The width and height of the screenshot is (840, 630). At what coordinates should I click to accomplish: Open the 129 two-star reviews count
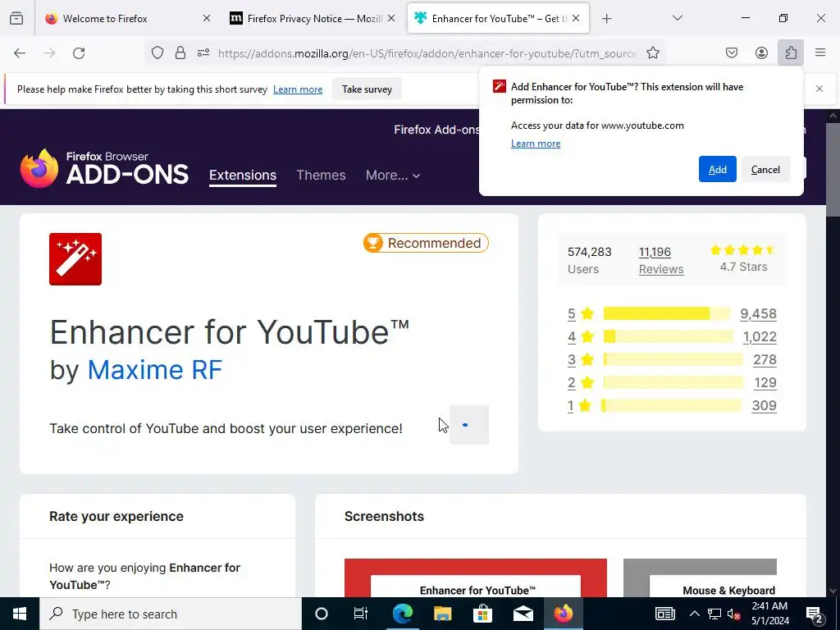tap(765, 382)
